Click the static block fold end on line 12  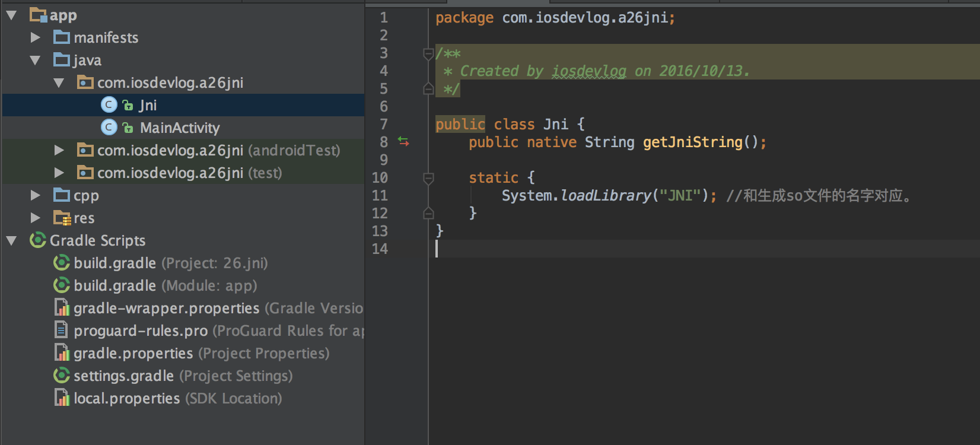pos(428,214)
